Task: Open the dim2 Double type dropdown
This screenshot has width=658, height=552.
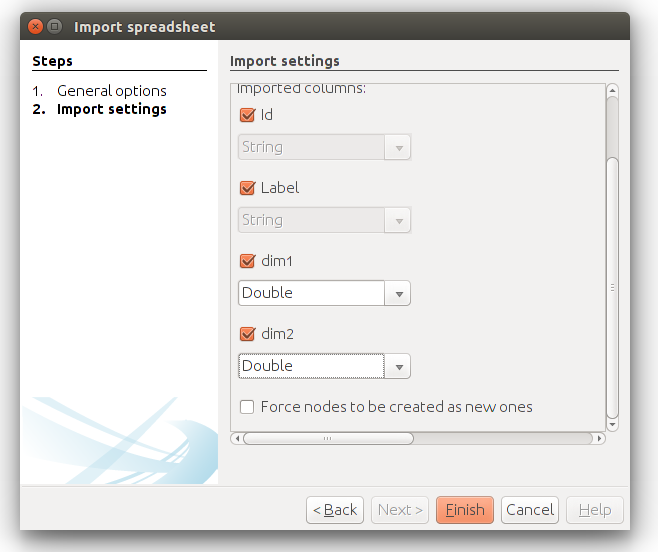Action: point(324,366)
